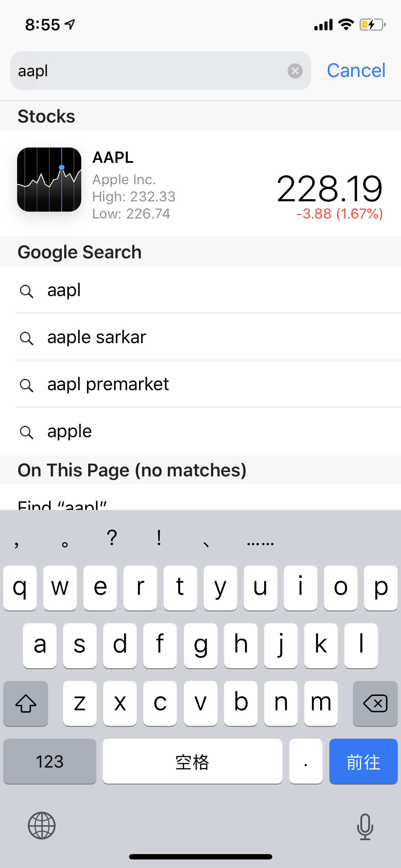Toggle the shift key
This screenshot has width=401, height=868.
tap(26, 703)
